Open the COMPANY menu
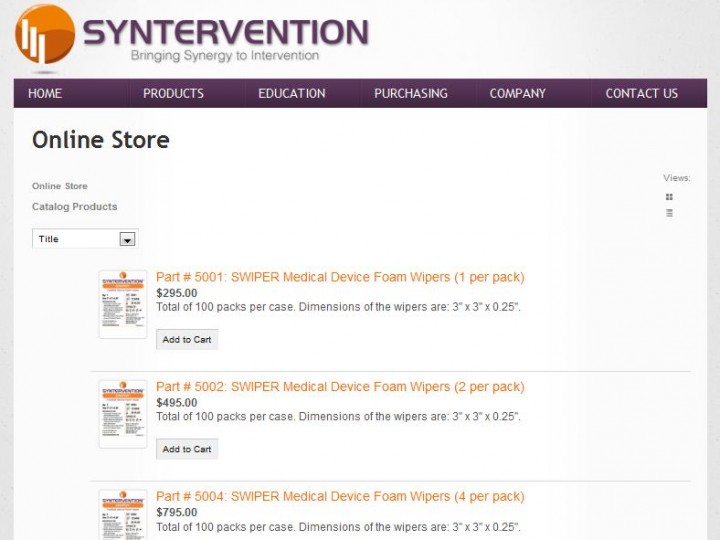The image size is (720, 540). [518, 94]
